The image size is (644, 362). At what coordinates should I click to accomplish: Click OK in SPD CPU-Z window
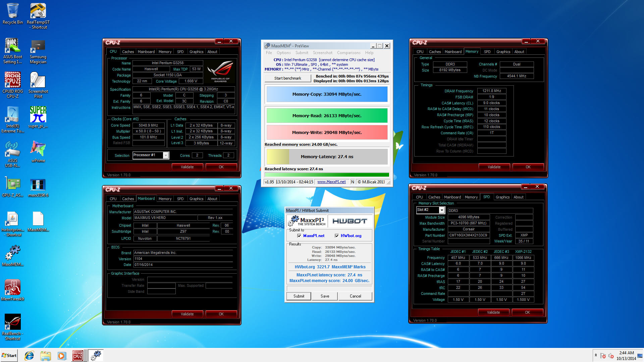pos(527,312)
